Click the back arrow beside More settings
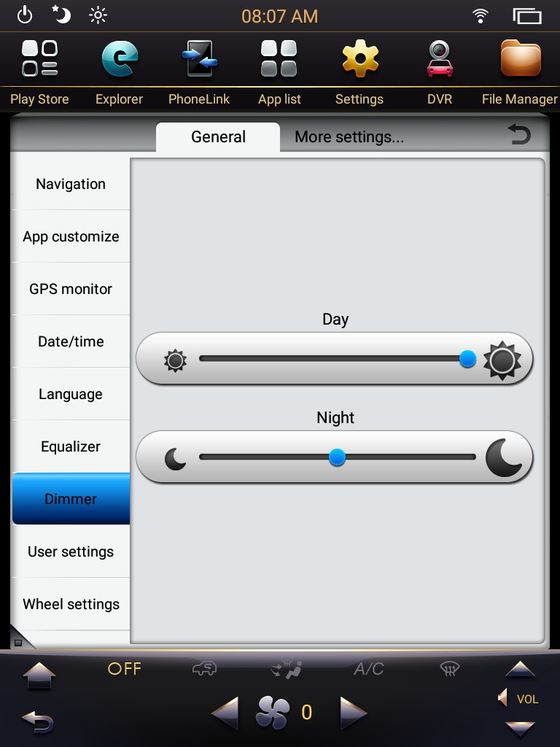This screenshot has width=560, height=747. pyautogui.click(x=519, y=134)
